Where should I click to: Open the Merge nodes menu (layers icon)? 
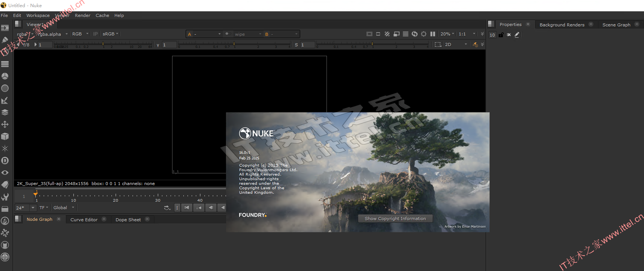tap(5, 112)
